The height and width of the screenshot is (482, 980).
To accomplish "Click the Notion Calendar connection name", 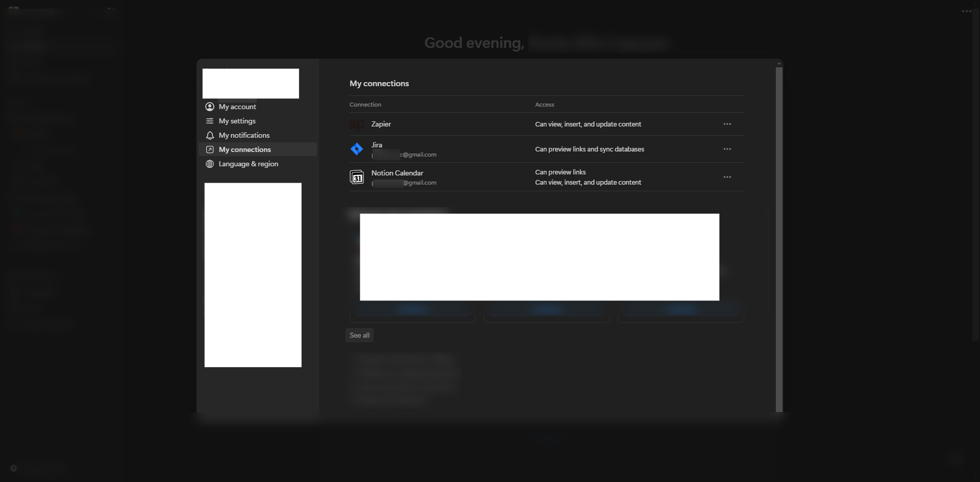I will 397,173.
